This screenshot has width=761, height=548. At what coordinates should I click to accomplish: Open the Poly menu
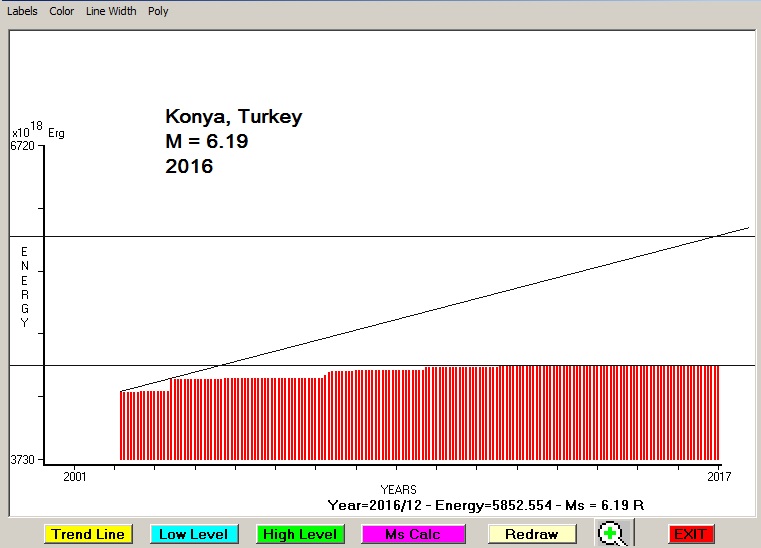(158, 11)
